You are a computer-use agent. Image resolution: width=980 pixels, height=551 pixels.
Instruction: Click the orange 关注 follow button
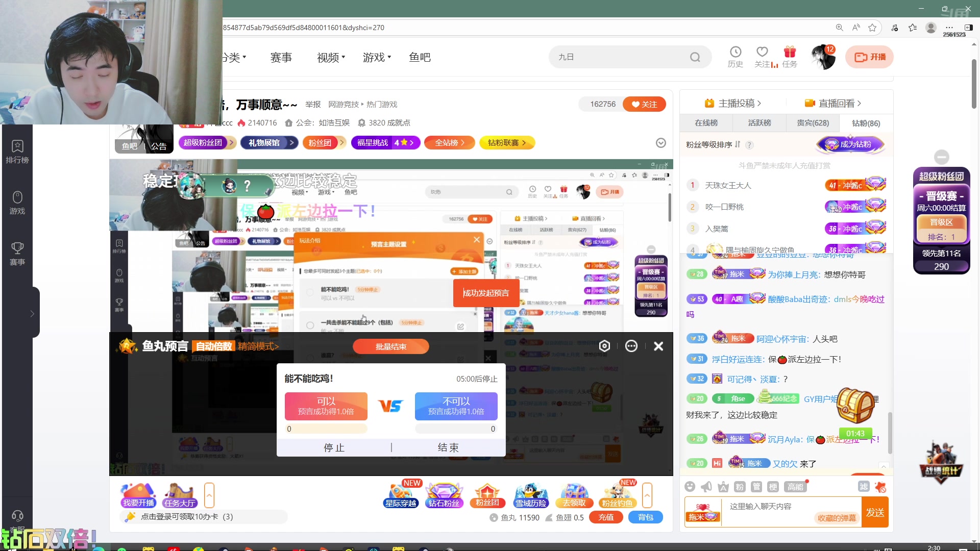click(644, 104)
